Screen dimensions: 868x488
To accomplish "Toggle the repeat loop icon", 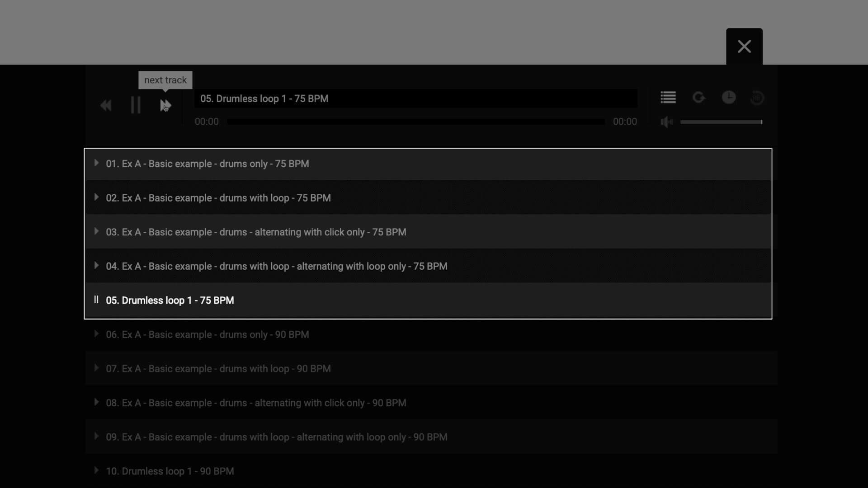I will (698, 97).
